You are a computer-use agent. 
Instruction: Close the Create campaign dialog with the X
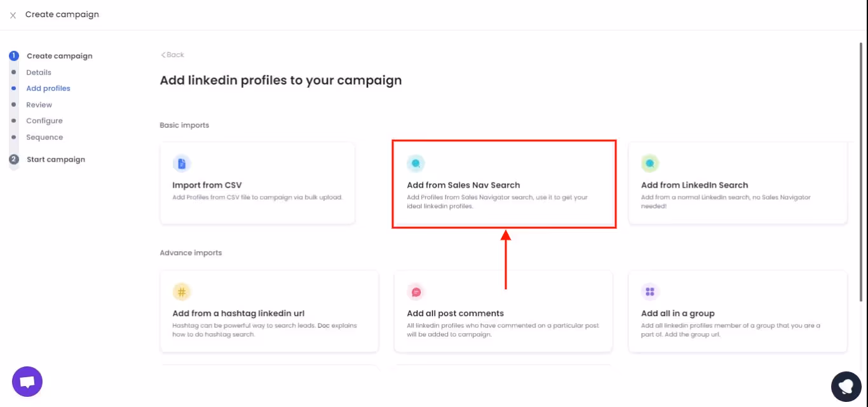pos(12,14)
